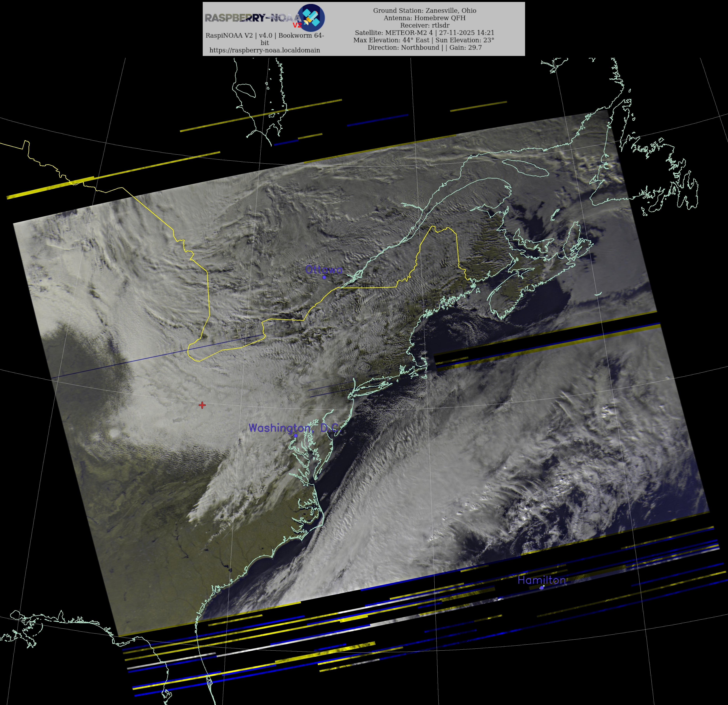Click the Ground Station Zanesville, Ohio text
The width and height of the screenshot is (728, 705).
(424, 10)
